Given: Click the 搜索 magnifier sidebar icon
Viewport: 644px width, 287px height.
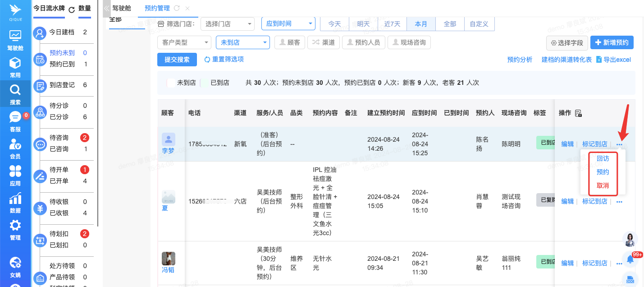Looking at the screenshot, I should [15, 93].
